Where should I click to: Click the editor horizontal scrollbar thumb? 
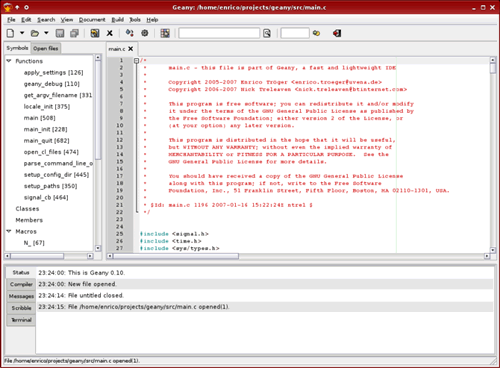click(x=176, y=256)
